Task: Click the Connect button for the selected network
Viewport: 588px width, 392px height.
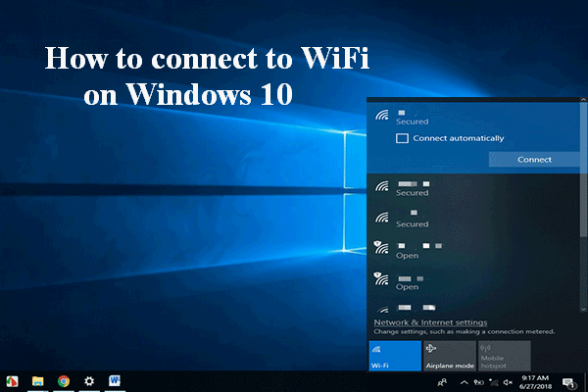Action: 534,160
